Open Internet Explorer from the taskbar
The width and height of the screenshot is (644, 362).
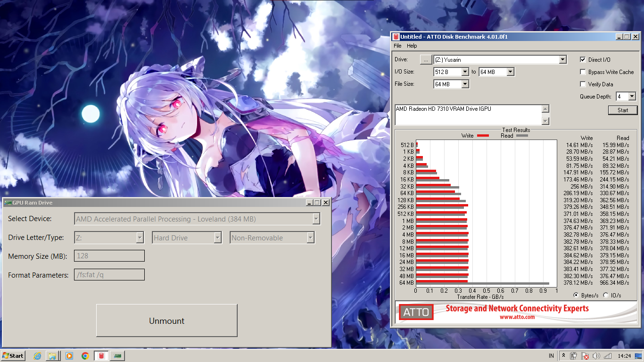point(37,356)
